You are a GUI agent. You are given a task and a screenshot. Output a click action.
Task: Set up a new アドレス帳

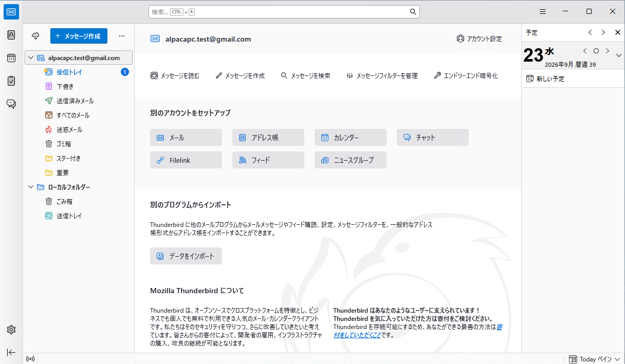pyautogui.click(x=268, y=138)
